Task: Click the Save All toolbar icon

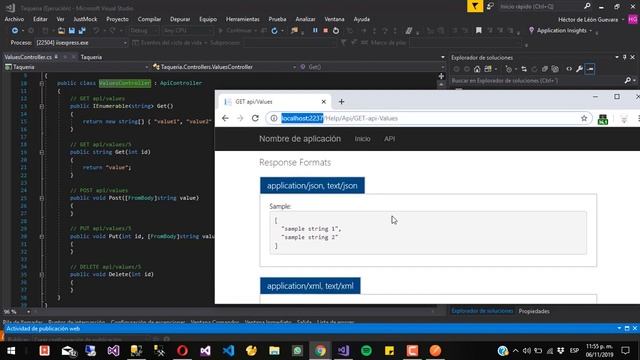Action: coord(82,31)
